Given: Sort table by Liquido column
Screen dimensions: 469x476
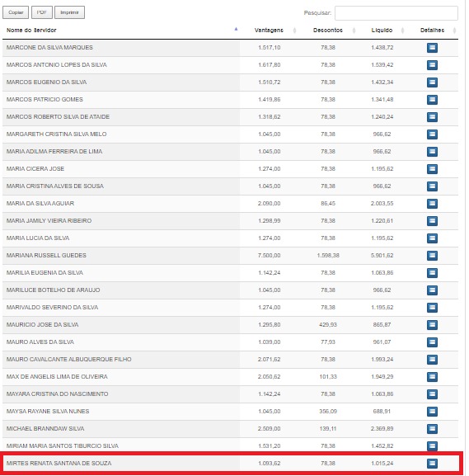Looking at the screenshot, I should coord(382,30).
